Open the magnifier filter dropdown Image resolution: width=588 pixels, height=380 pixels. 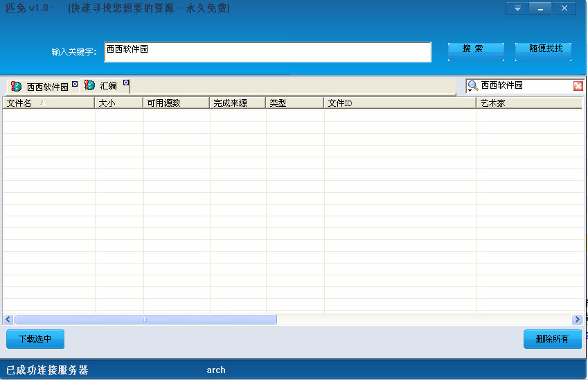tap(472, 86)
